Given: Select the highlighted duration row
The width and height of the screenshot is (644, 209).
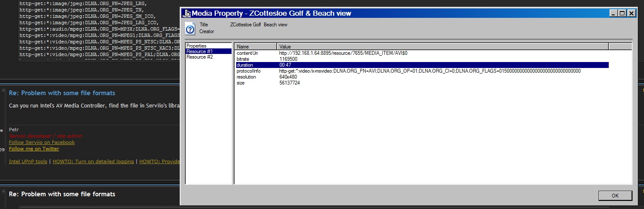Looking at the screenshot, I should tap(245, 65).
